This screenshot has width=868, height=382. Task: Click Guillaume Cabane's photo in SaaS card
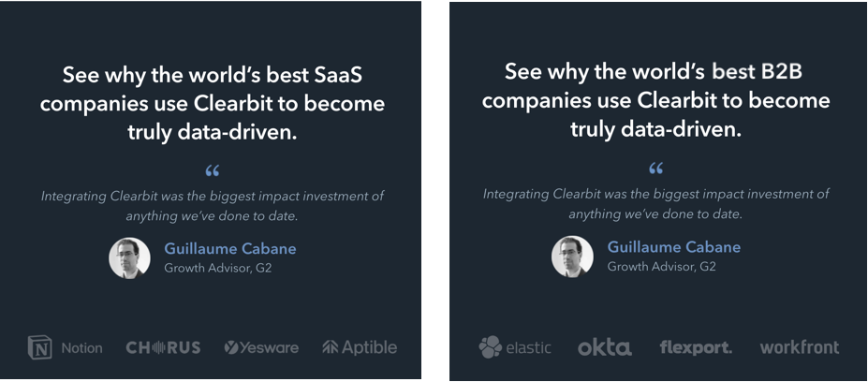click(x=129, y=258)
